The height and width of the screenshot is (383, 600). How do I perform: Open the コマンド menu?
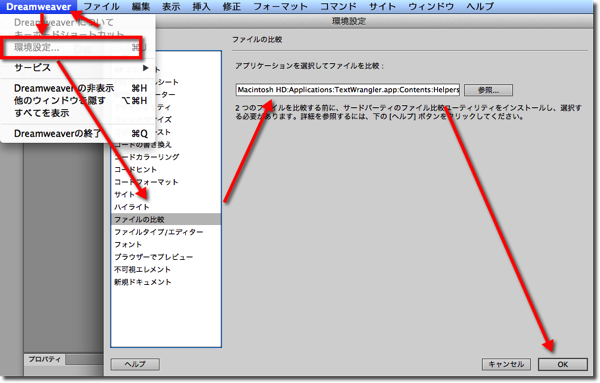pyautogui.click(x=338, y=7)
